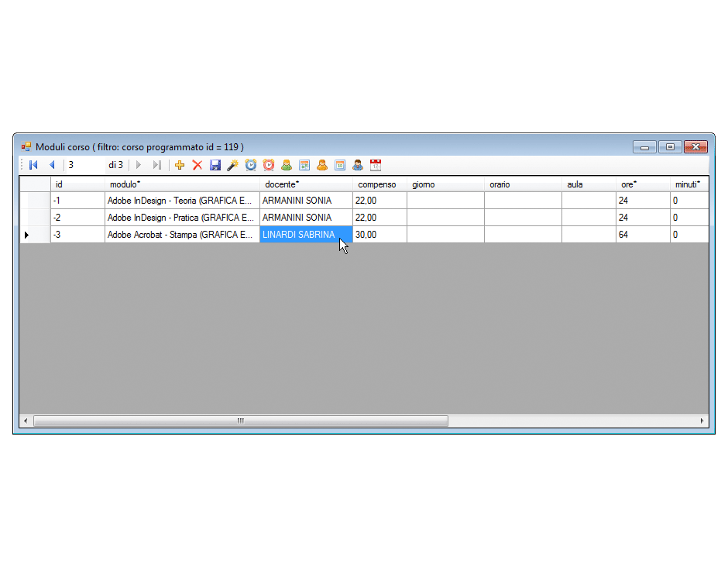The image size is (728, 567).
Task: Sort by the compenso column header
Action: point(379,184)
